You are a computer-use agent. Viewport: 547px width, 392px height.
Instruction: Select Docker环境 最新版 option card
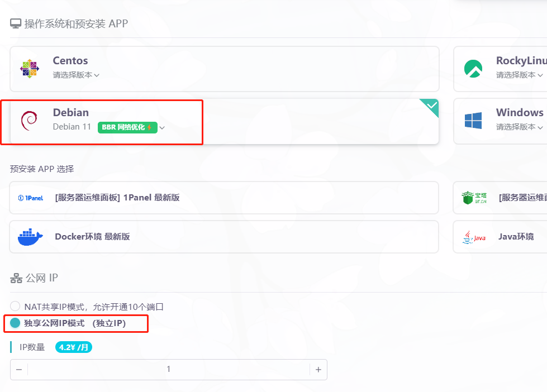223,236
